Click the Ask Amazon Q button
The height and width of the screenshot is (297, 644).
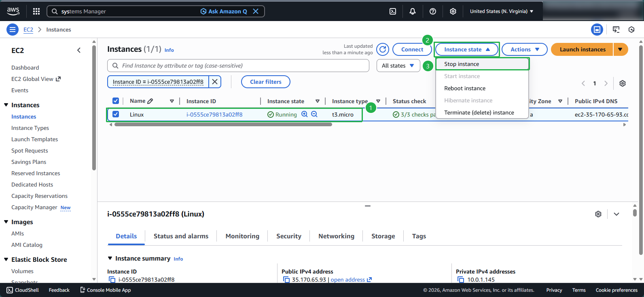click(224, 11)
